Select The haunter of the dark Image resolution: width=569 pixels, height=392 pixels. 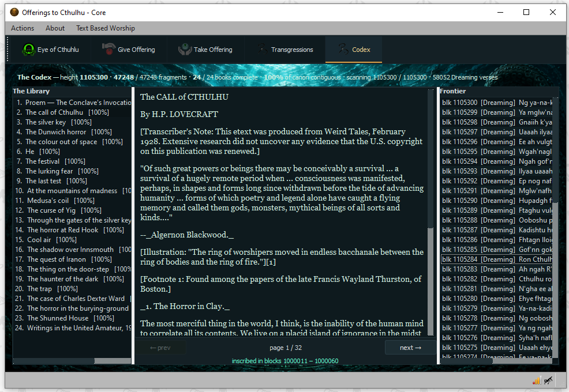click(x=73, y=279)
